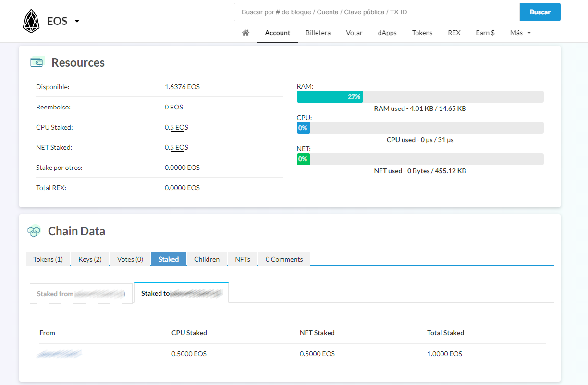The height and width of the screenshot is (385, 588).
Task: Open the NFTs tab
Action: tap(242, 259)
